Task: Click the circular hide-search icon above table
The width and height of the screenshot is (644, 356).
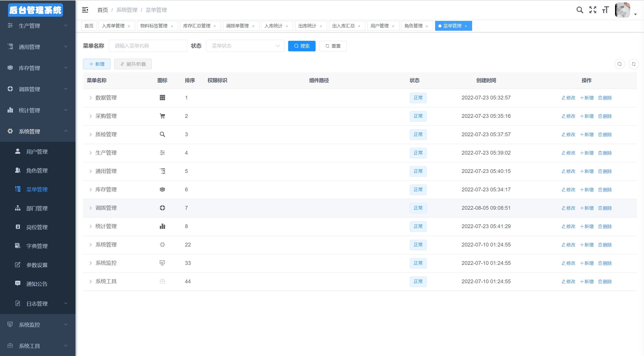Action: tap(620, 64)
